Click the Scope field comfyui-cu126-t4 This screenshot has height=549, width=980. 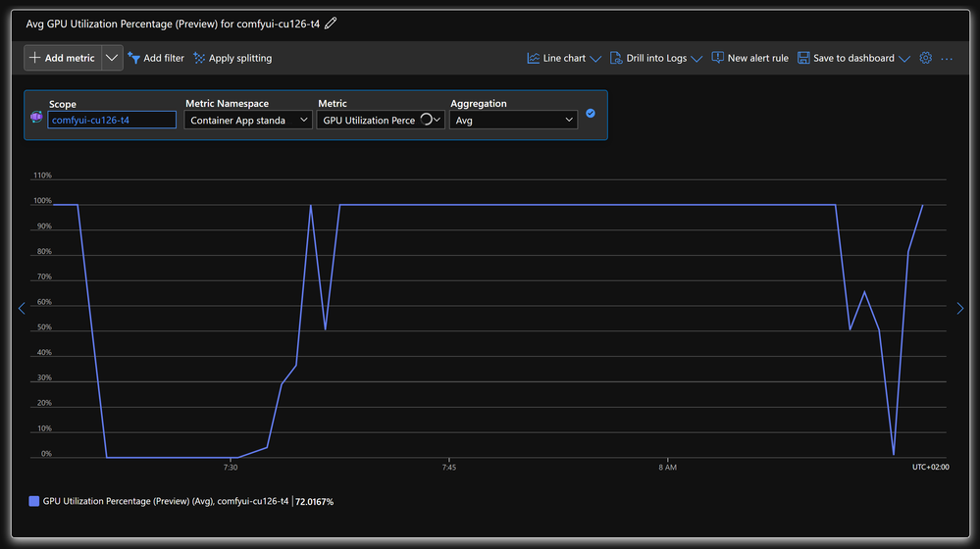tap(112, 120)
